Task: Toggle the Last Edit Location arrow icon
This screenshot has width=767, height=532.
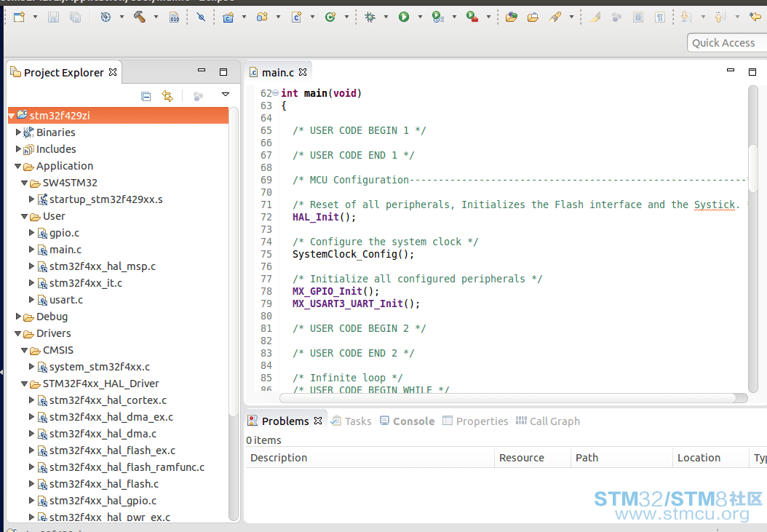Action: (x=758, y=15)
